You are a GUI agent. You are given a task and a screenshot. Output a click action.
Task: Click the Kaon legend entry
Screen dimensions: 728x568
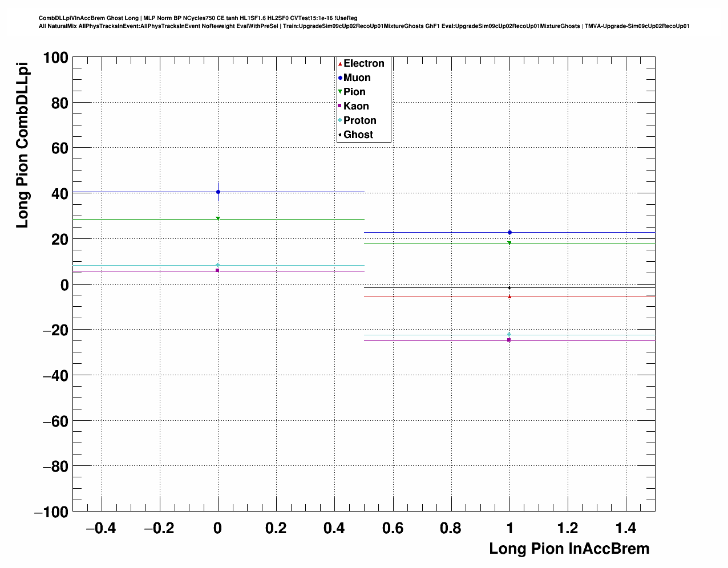point(353,106)
